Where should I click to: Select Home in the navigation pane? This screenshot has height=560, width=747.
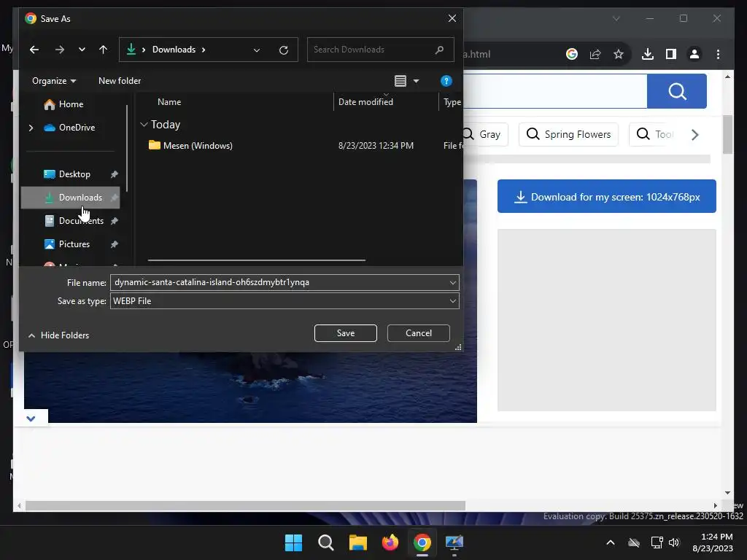click(x=71, y=104)
